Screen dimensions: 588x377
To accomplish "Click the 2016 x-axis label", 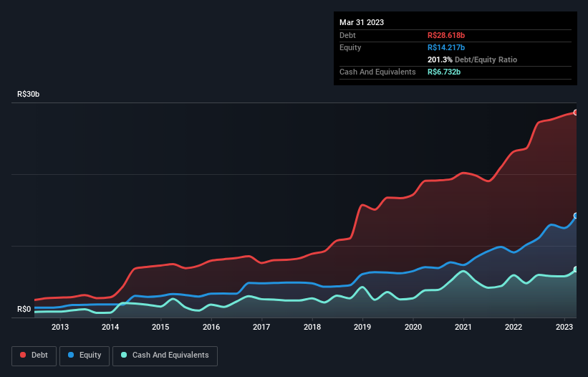I will 211,327.
